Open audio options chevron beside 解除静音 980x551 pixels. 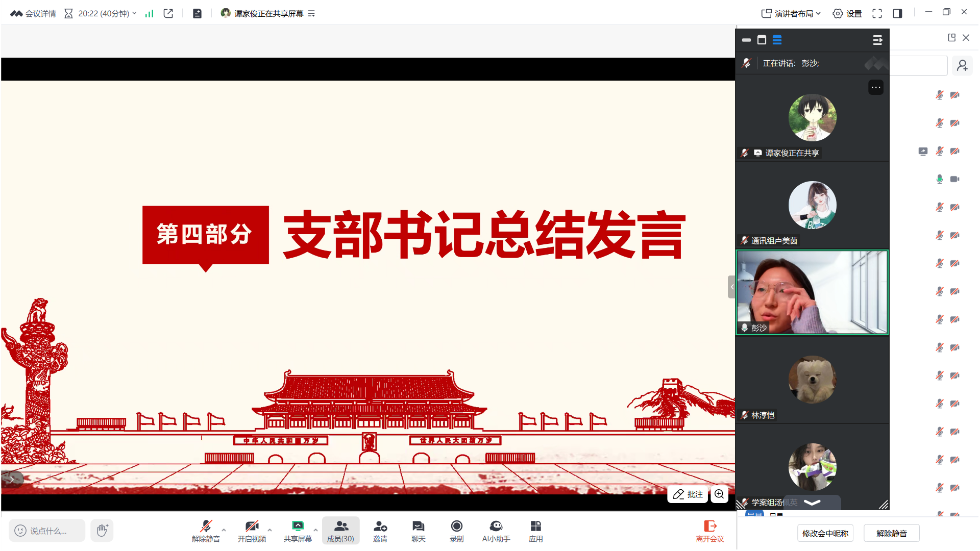click(225, 529)
